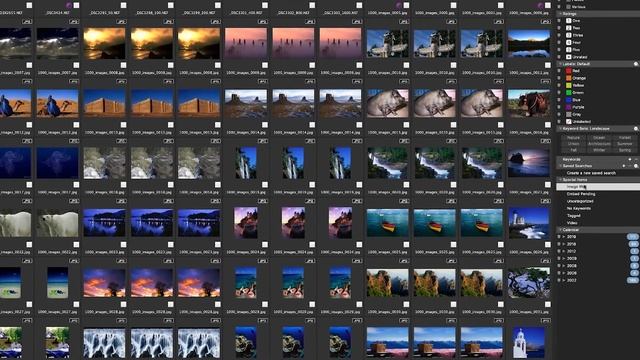Click the gray Various icon
This screenshot has width=640, height=360.
click(x=569, y=7)
